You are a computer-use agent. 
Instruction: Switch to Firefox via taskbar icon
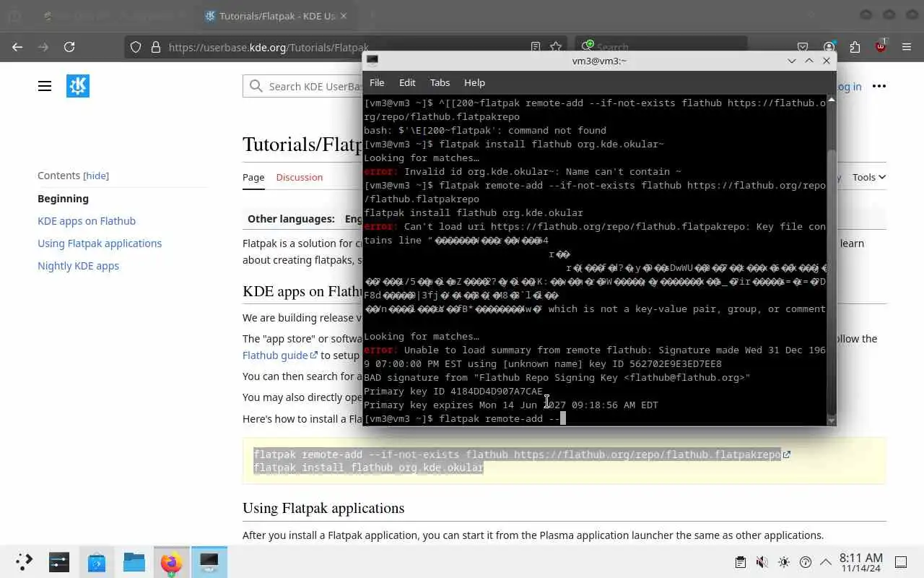point(172,562)
